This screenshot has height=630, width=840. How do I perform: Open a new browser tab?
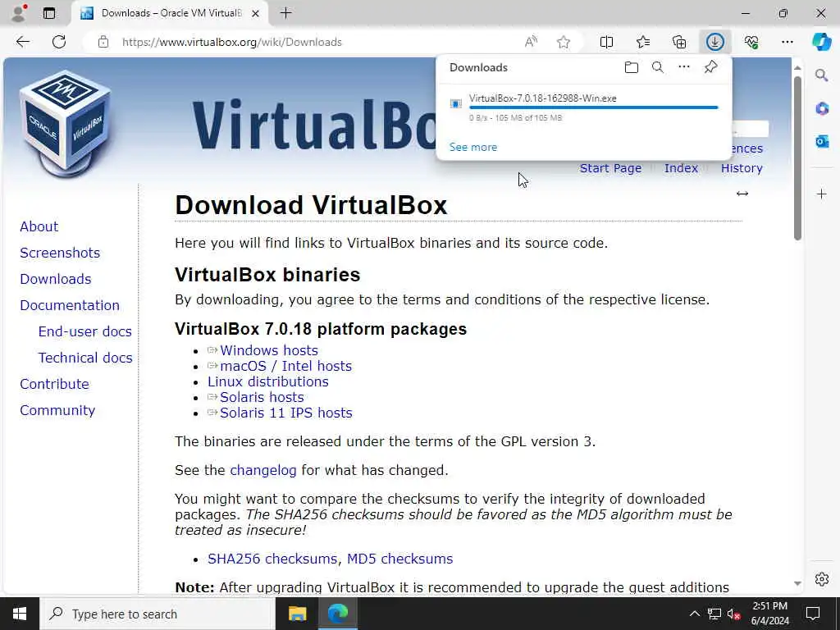point(286,13)
